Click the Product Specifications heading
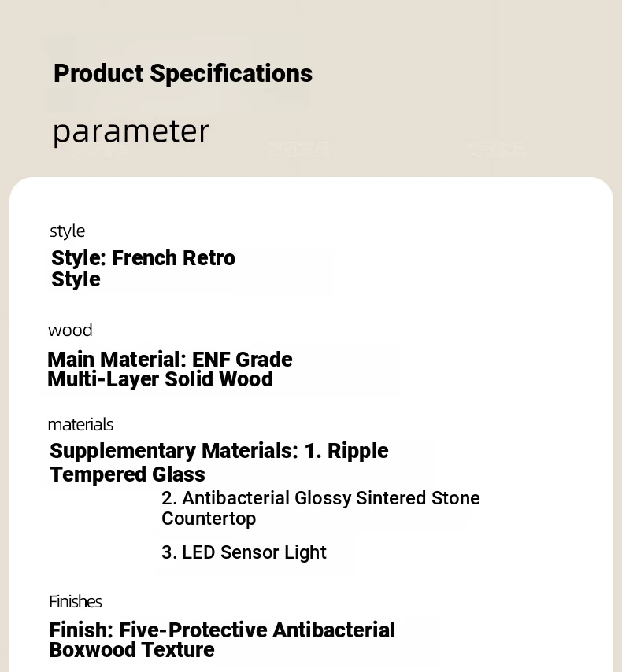This screenshot has width=622, height=672. 183,73
